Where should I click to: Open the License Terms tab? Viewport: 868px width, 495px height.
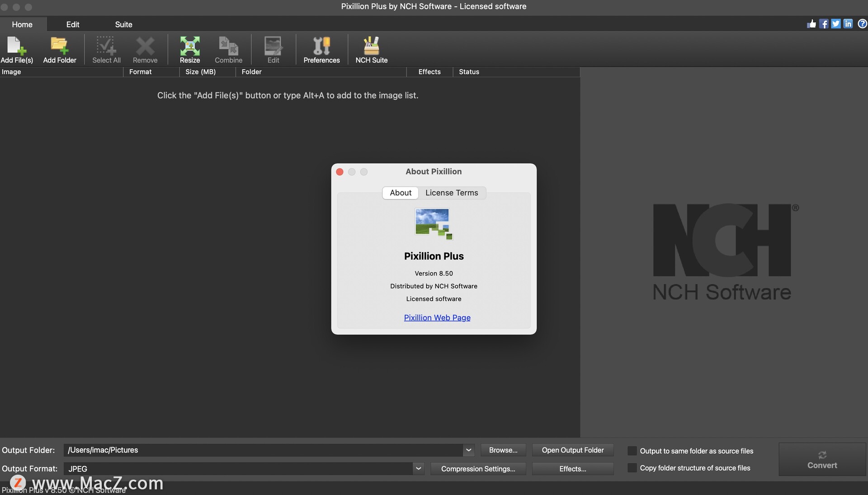452,193
